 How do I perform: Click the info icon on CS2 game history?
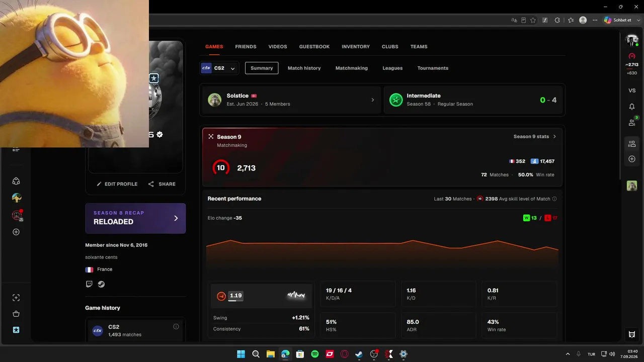point(176,327)
